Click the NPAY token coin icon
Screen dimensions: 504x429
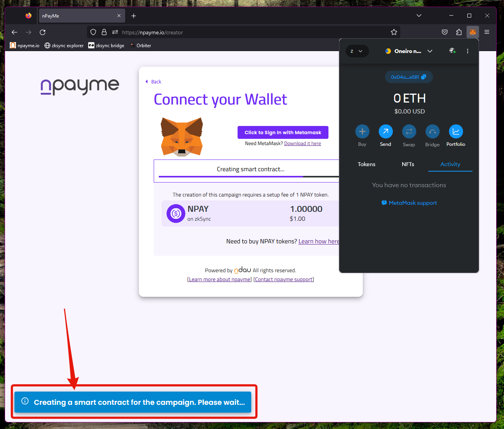click(x=176, y=214)
